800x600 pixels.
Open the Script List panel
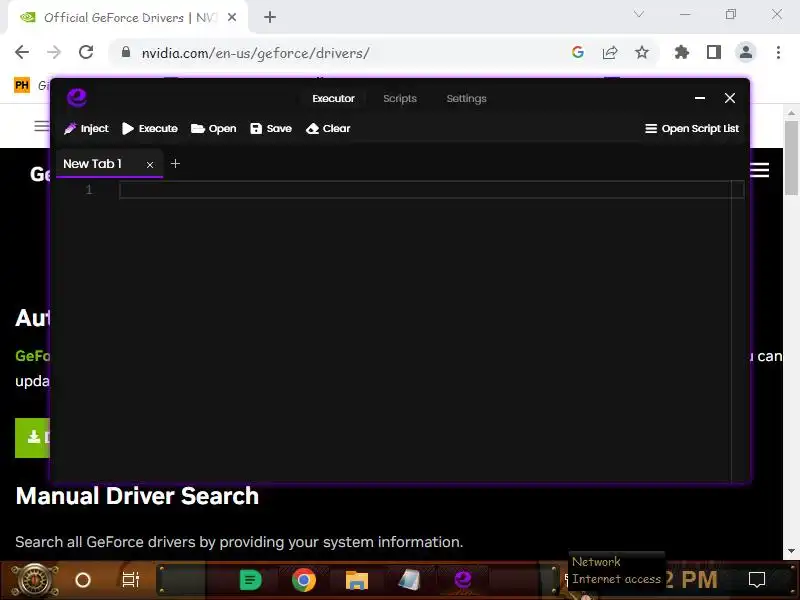(x=692, y=129)
